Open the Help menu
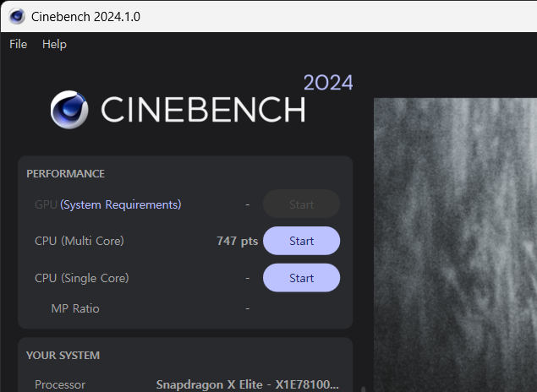Screen dimensions: 537x392 (54, 44)
